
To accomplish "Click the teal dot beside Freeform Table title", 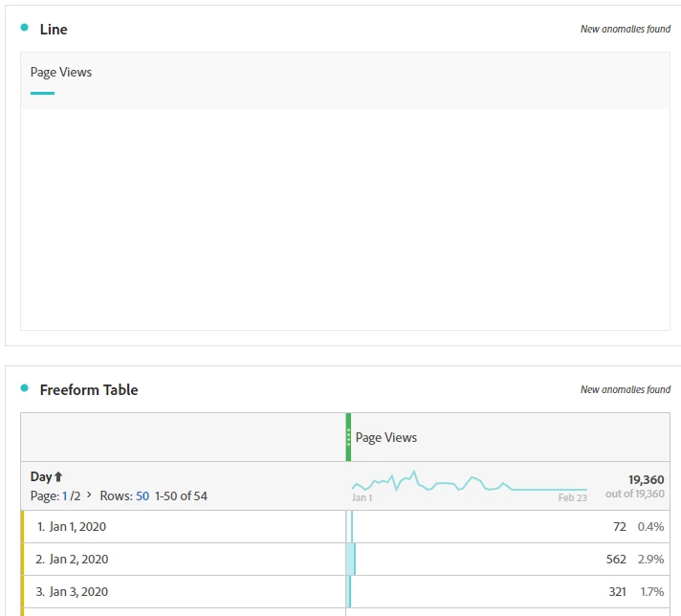I will pos(24,388).
